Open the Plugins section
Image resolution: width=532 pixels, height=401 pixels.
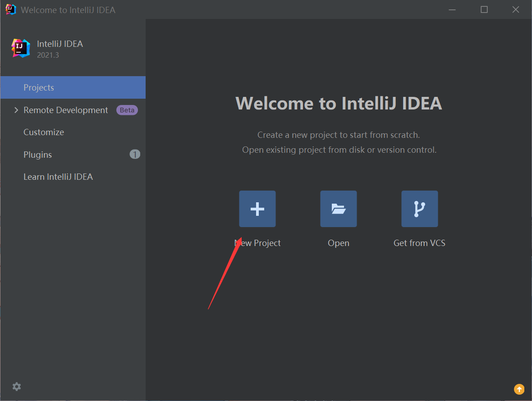coord(37,155)
